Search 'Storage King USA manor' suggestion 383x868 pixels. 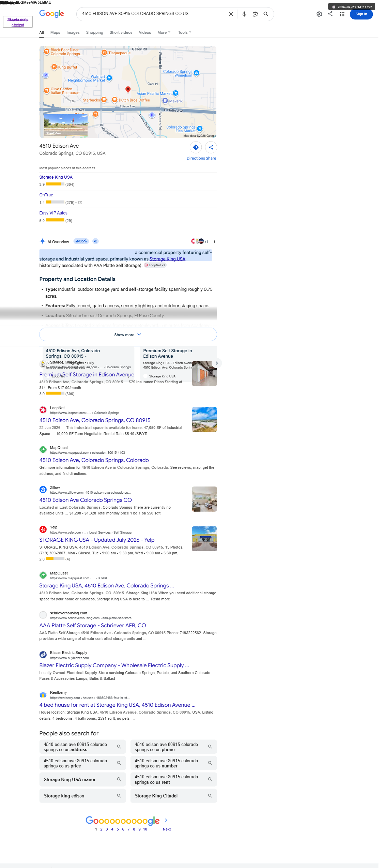82,779
